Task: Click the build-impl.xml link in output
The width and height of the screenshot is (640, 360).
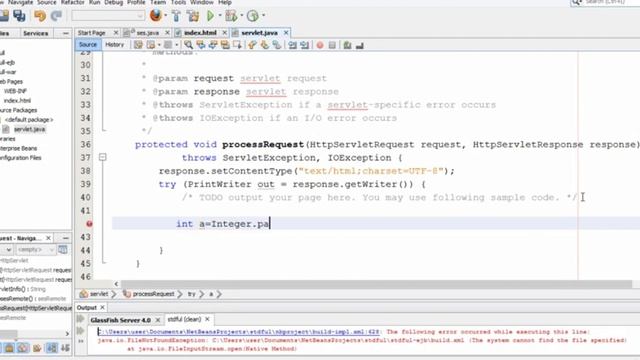Action: [x=239, y=332]
